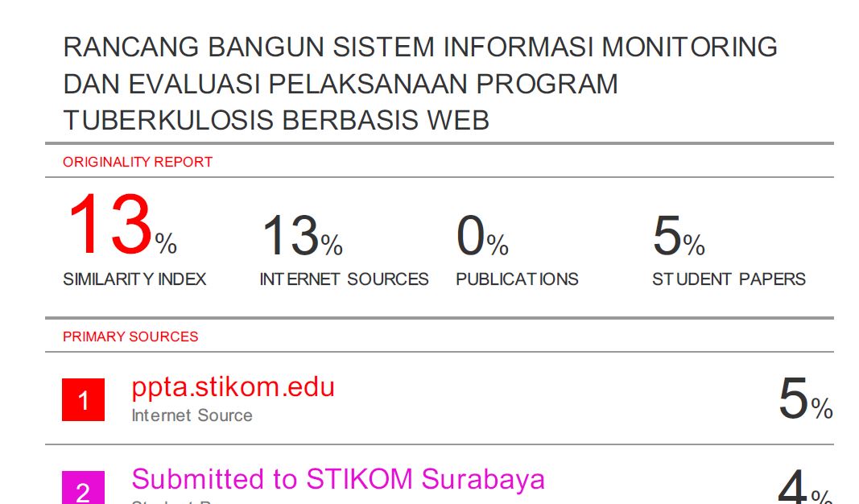Click the title line TUBERKULOSIS BERBASIS WEB
The width and height of the screenshot is (859, 504).
(276, 120)
